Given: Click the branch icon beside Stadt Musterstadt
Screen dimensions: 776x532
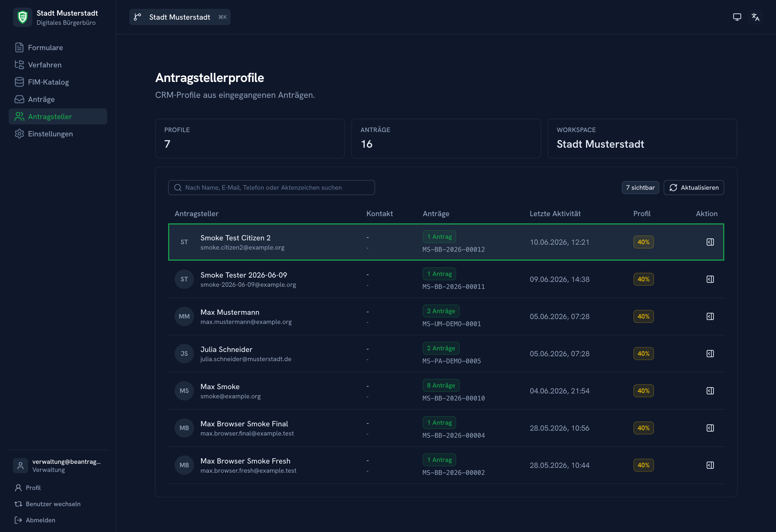Looking at the screenshot, I should coord(138,17).
